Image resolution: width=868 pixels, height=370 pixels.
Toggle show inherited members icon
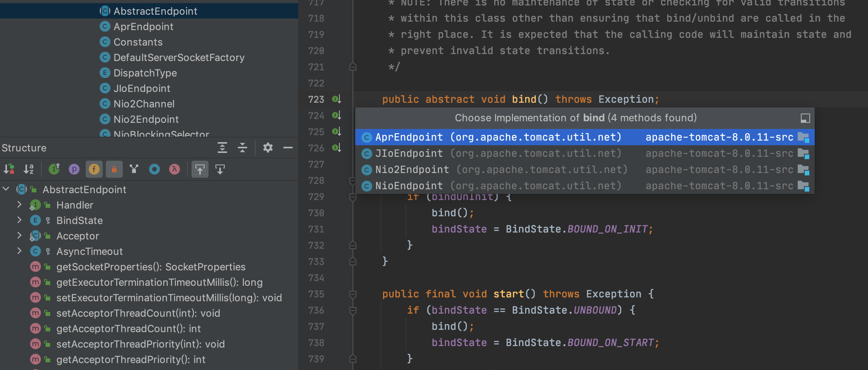134,169
